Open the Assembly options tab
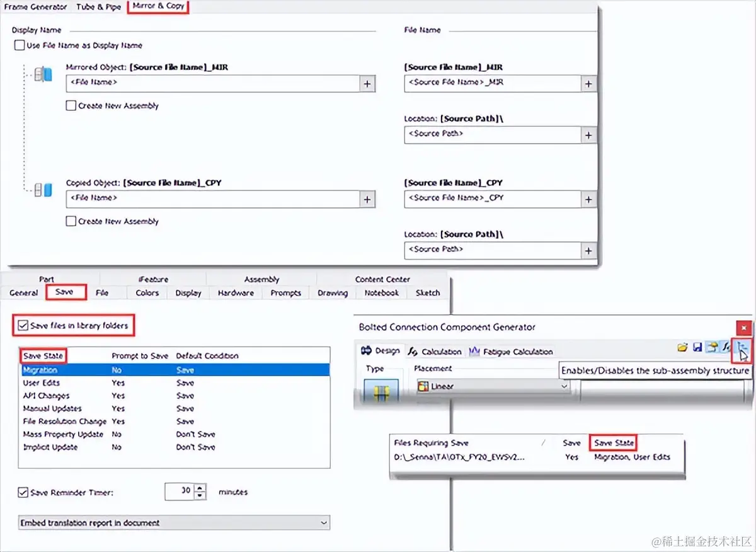Viewport: 756px width, 552px height. pyautogui.click(x=261, y=279)
